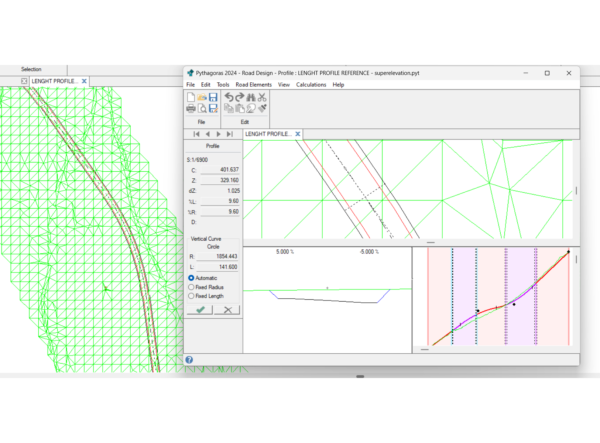The height and width of the screenshot is (443, 600).
Task: Click the Circle label under Vertical Curve
Action: pos(213,247)
